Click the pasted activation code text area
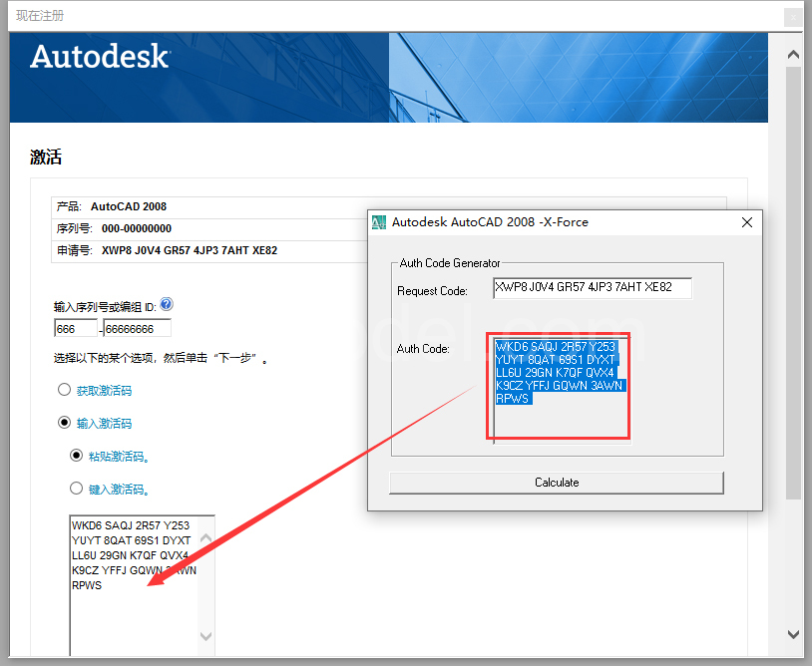The image size is (812, 666). point(135,585)
